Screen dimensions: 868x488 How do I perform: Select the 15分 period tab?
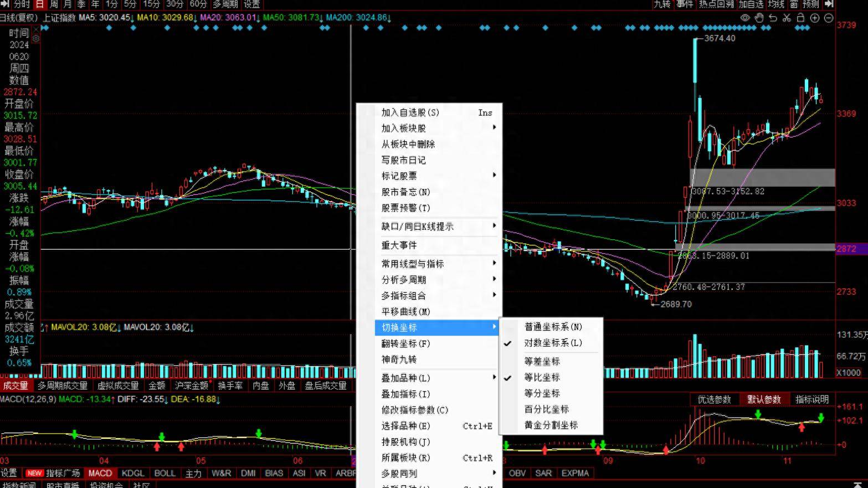coord(151,4)
